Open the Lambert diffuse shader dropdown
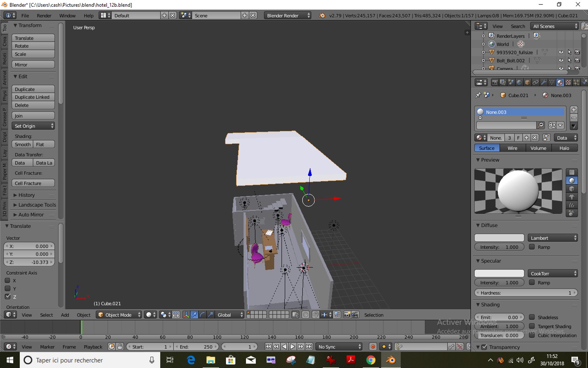 click(553, 238)
